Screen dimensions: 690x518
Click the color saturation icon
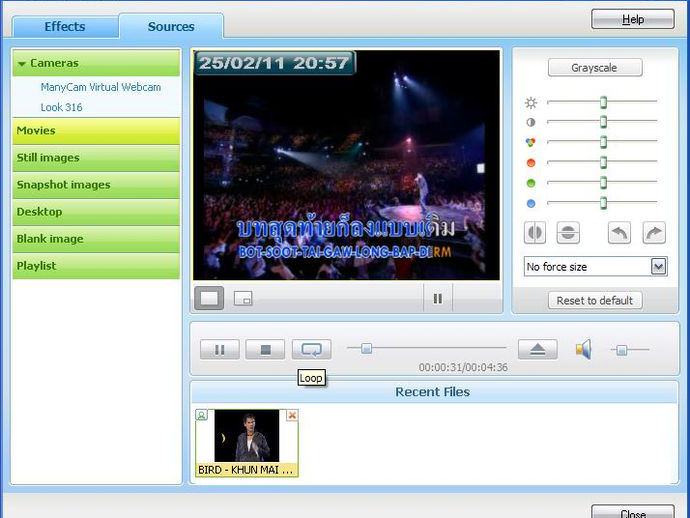click(x=531, y=142)
